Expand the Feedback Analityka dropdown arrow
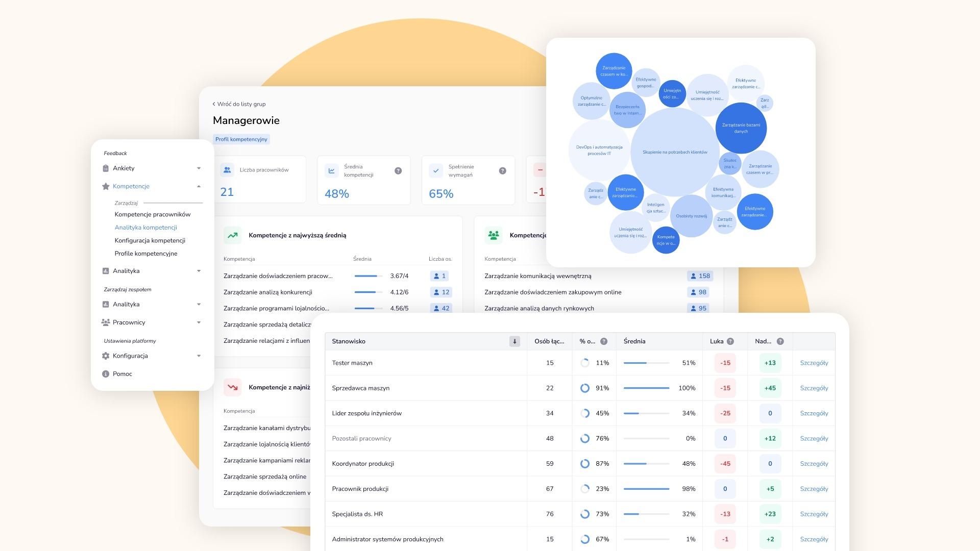 pos(199,271)
